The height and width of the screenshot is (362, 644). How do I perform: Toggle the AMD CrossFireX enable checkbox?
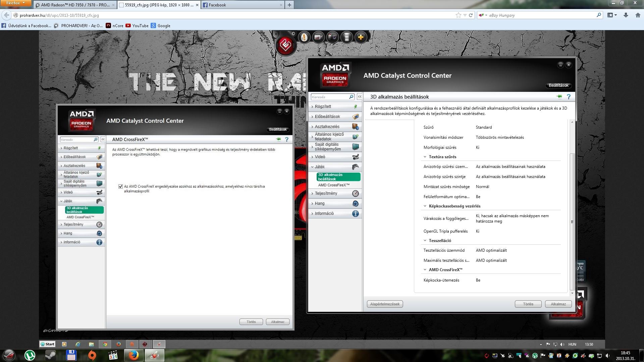click(x=120, y=186)
